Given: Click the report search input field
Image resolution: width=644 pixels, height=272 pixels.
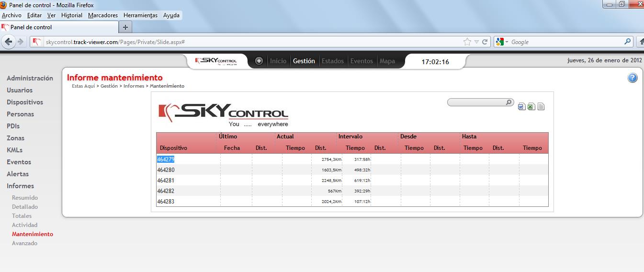Looking at the screenshot, I should [x=476, y=102].
